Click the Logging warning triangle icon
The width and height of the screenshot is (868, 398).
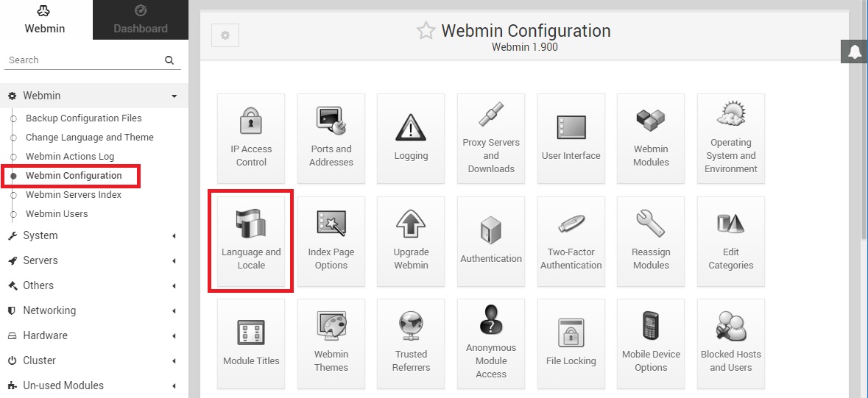(x=411, y=127)
